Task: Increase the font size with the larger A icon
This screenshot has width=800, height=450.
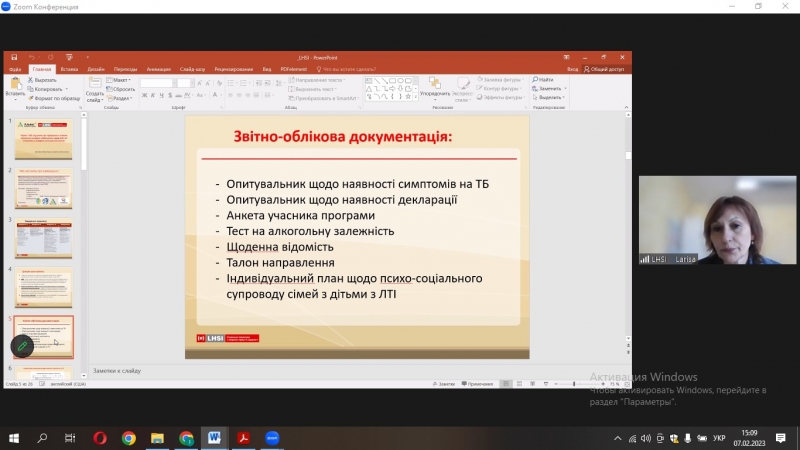Action: coord(199,83)
